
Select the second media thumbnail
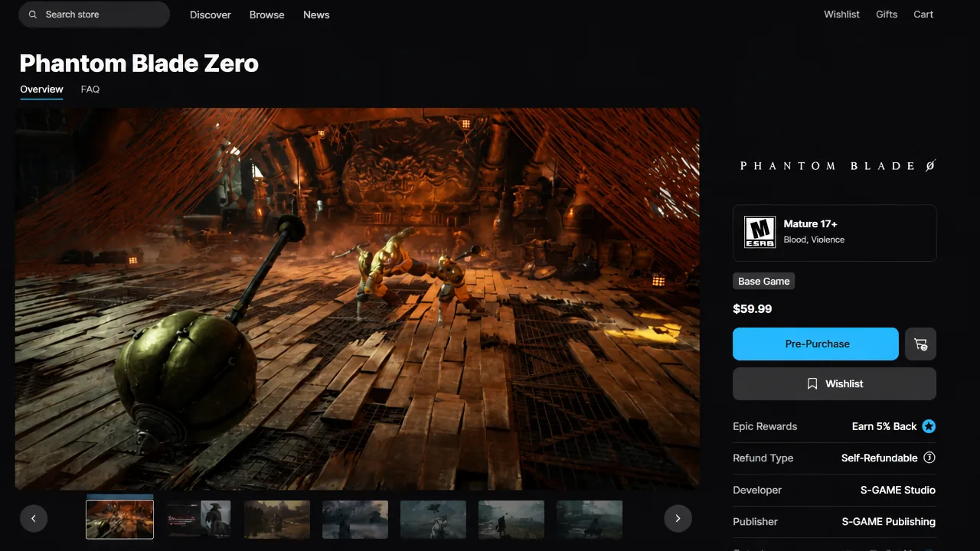pos(199,519)
